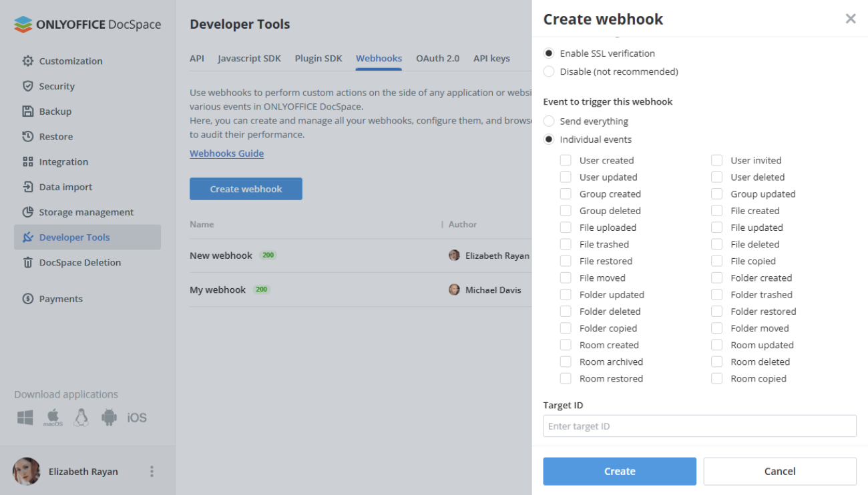Image resolution: width=868 pixels, height=495 pixels.
Task: Download the Windows application
Action: [25, 416]
